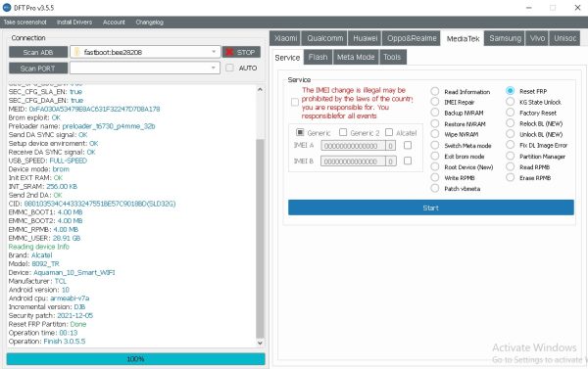Viewport: 588px width, 369px height.
Task: Select KG State Unlock radio button
Action: click(x=510, y=102)
